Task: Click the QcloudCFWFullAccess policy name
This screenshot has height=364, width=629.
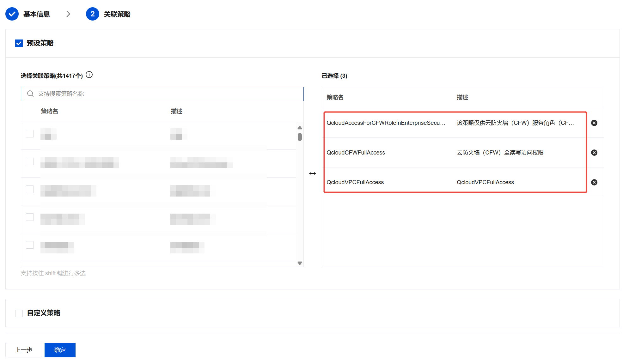Action: coord(356,153)
